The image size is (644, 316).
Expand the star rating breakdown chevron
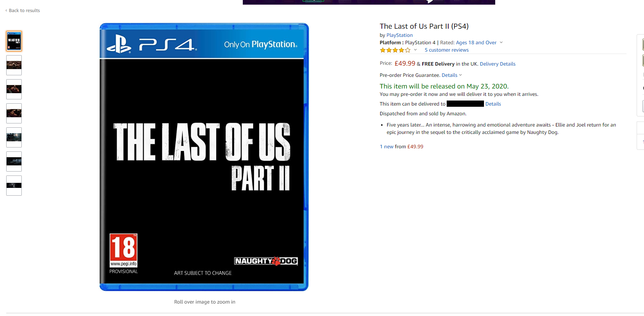[415, 50]
